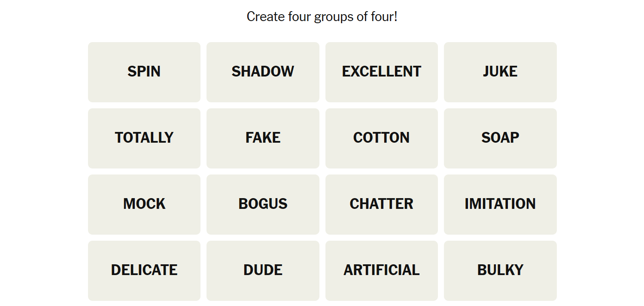
Task: Toggle the tile right of MOCK
Action: pyautogui.click(x=263, y=204)
